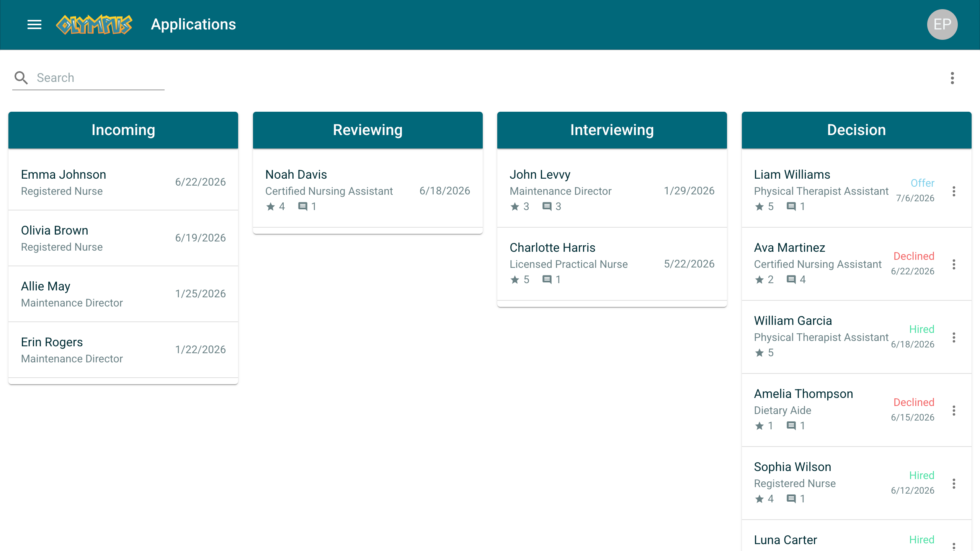Click the search magnifier icon

pyautogui.click(x=21, y=78)
